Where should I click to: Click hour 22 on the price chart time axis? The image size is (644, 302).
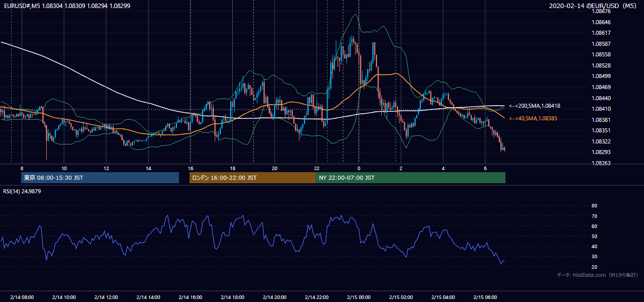pos(317,168)
